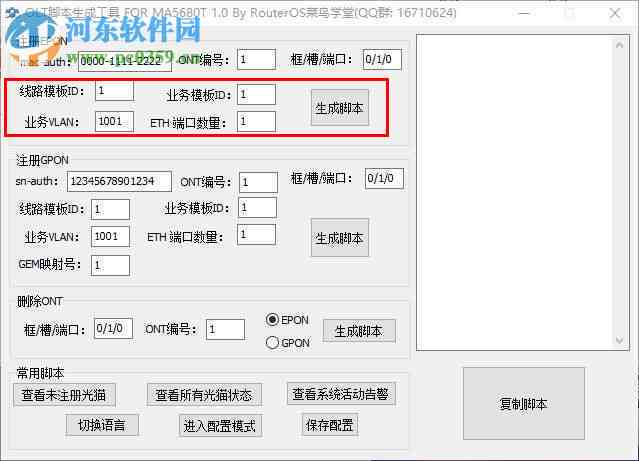Image resolution: width=639 pixels, height=461 pixels.
Task: Click the GPON section 生成脚本 button
Action: coord(340,238)
